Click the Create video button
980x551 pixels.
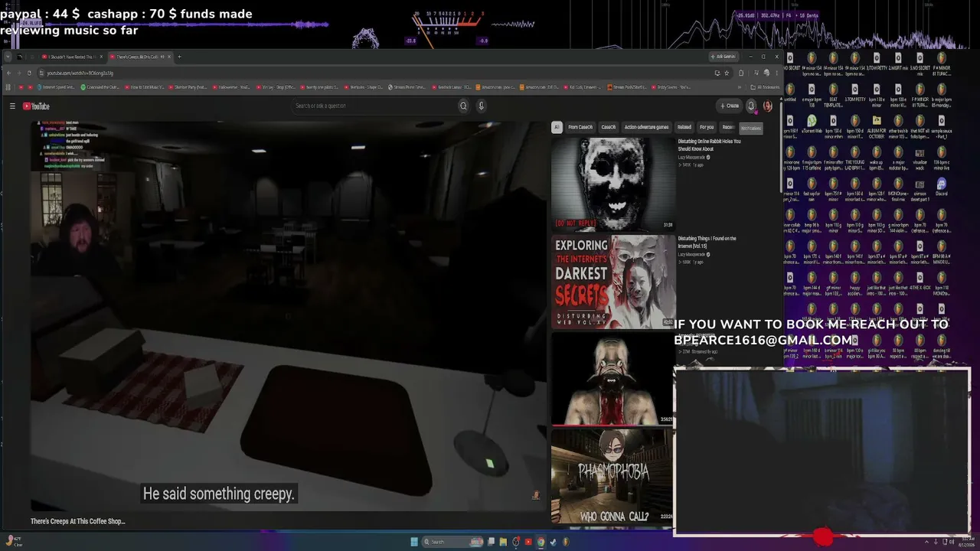pyautogui.click(x=730, y=106)
